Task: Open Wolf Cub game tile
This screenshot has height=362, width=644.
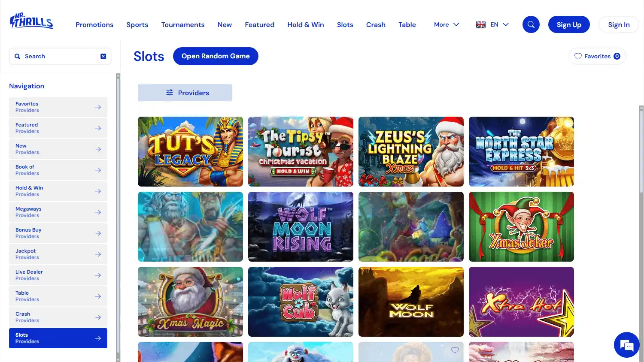Action: pos(301,302)
